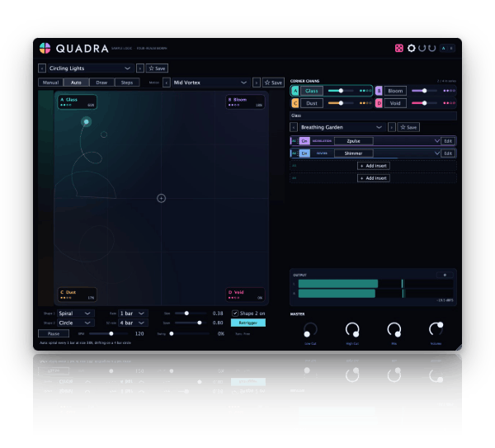Image resolution: width=495 pixels, height=448 pixels.
Task: Open the 1 bar rate dropdown
Action: tap(133, 314)
